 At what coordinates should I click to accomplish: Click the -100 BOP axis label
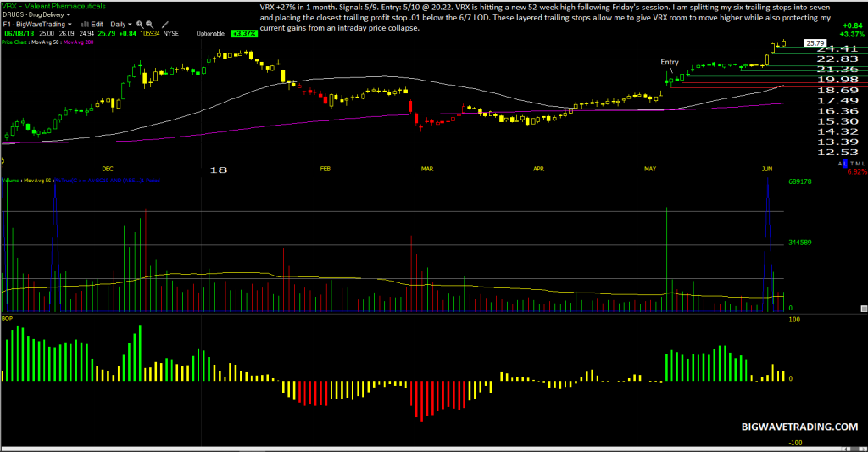coord(795,443)
